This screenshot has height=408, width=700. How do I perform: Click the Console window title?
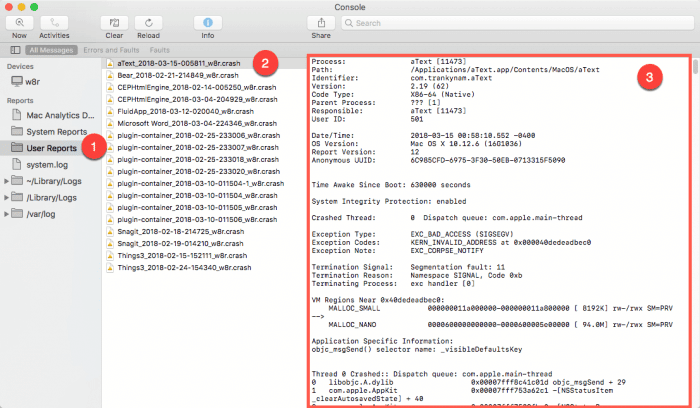350,7
